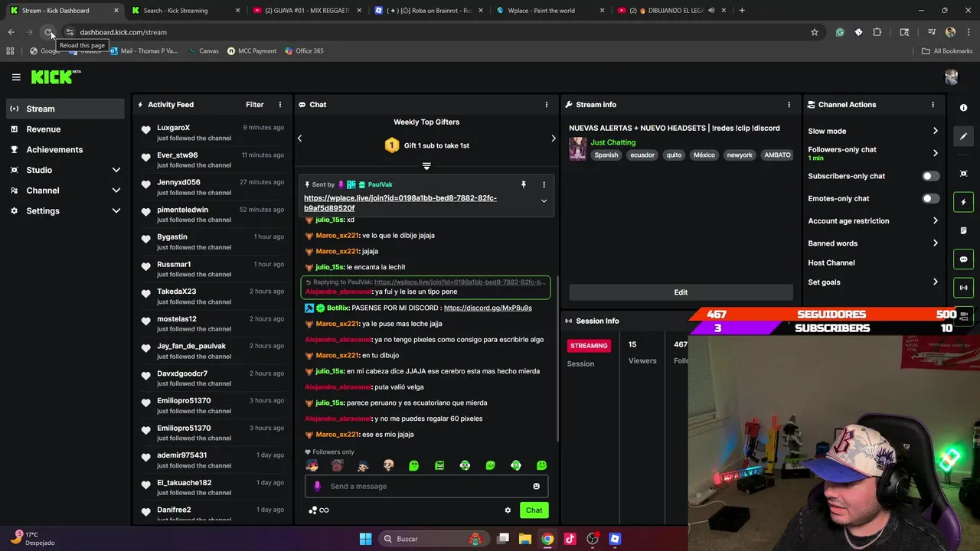Open File Explorer from the taskbar
980x551 pixels.
pos(525,539)
